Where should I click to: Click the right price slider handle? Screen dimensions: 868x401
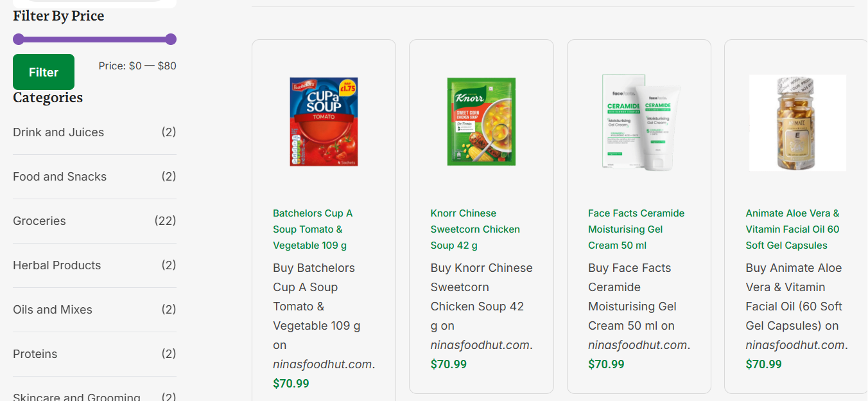pos(171,39)
